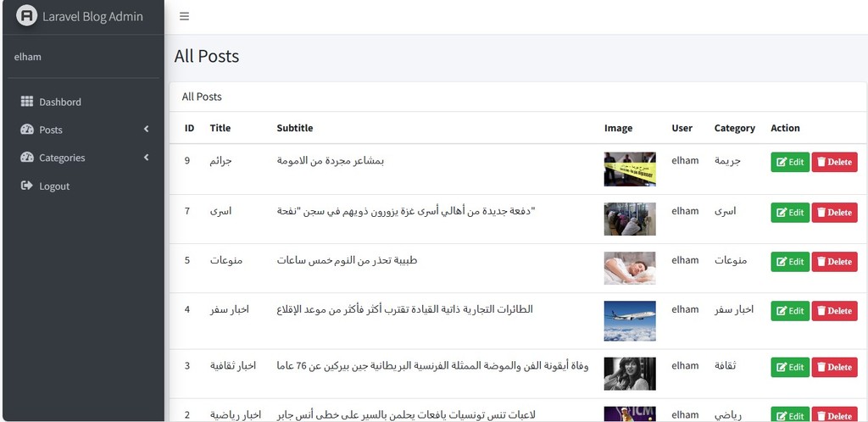The width and height of the screenshot is (868, 422).
Task: Open the thumbnail image of post 2
Action: click(630, 414)
